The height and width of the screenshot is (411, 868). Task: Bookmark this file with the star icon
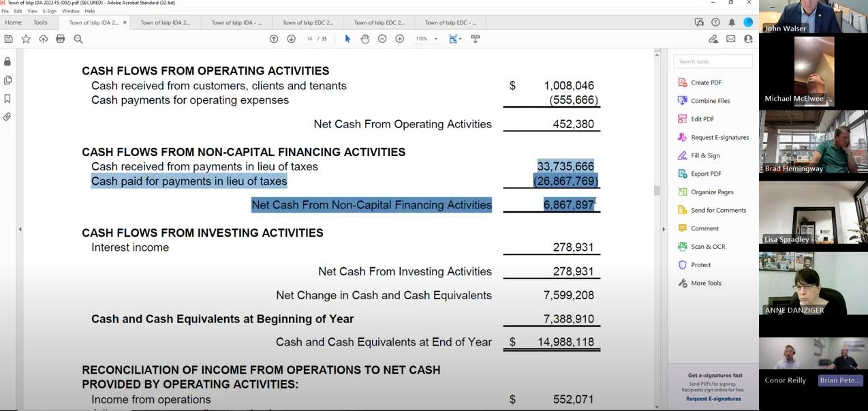click(26, 39)
